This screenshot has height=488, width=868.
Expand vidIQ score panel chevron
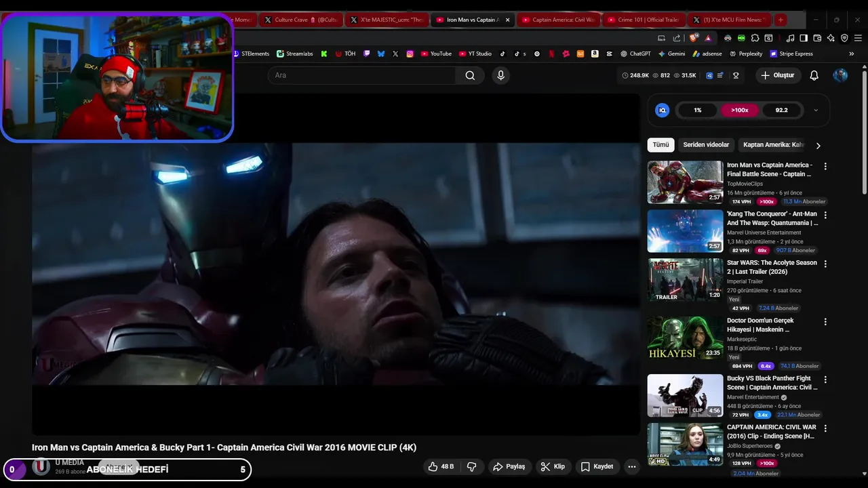[x=816, y=110]
